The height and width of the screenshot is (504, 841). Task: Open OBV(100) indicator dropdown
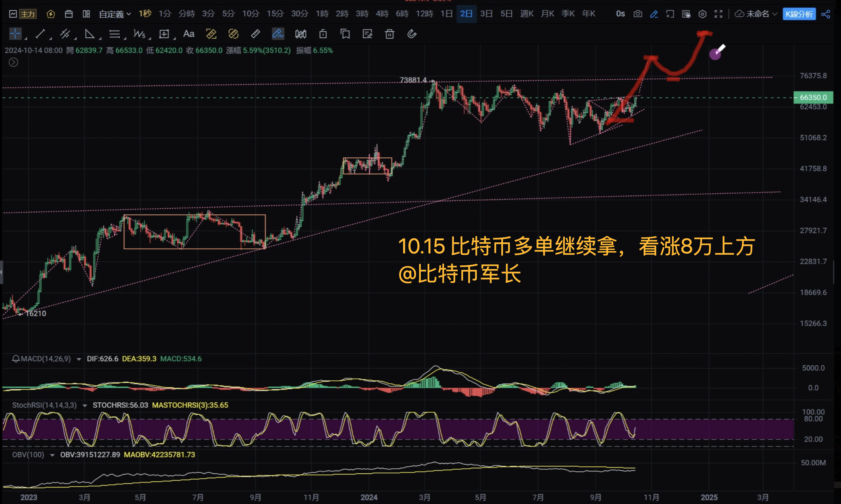coord(52,455)
